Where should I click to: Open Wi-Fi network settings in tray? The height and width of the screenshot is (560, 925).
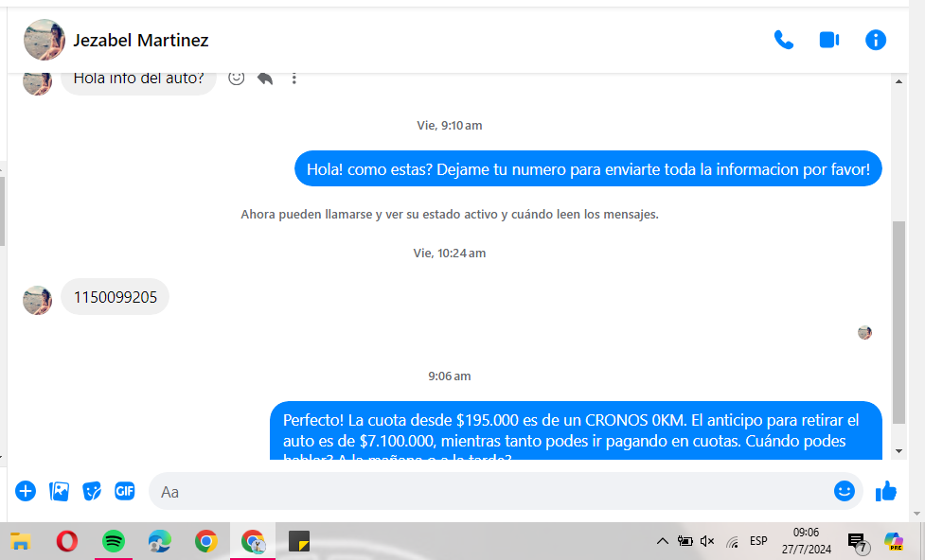coord(732,541)
